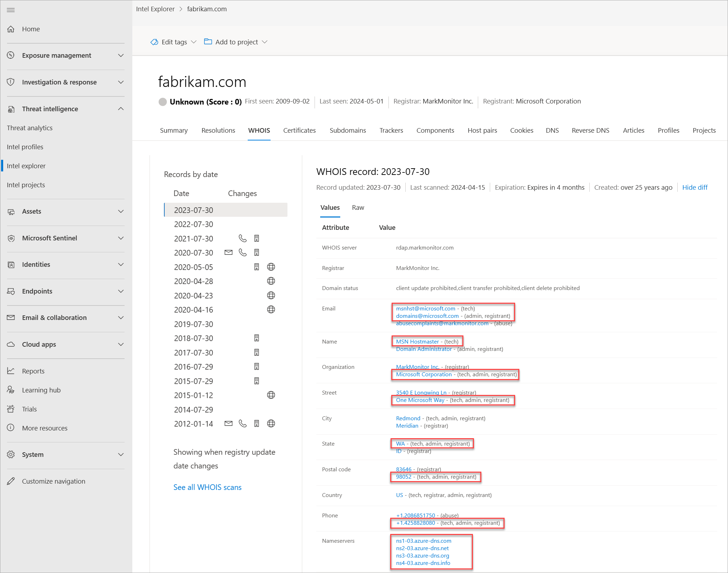
Task: Collapse the Threat intelligence section
Action: click(x=121, y=109)
